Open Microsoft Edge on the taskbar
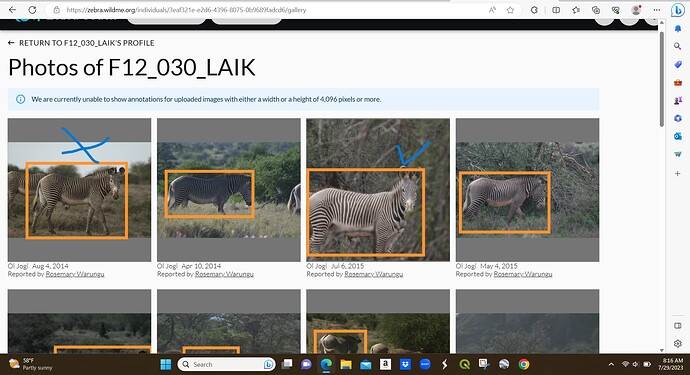Screen dimensions: 690x375 326,364
